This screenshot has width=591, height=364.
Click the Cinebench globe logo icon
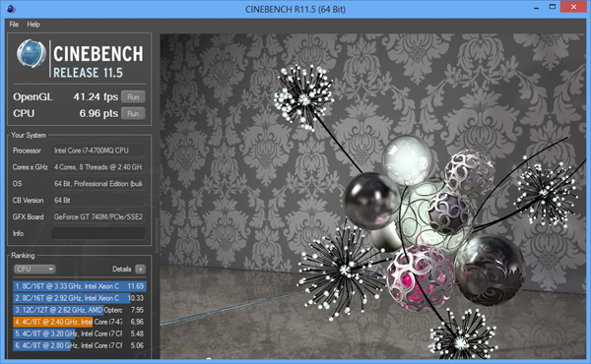32,53
